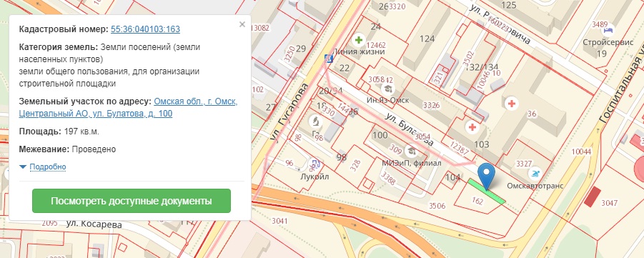Click parcel label 3388
The height and width of the screenshot is (258, 644).
(389, 179)
